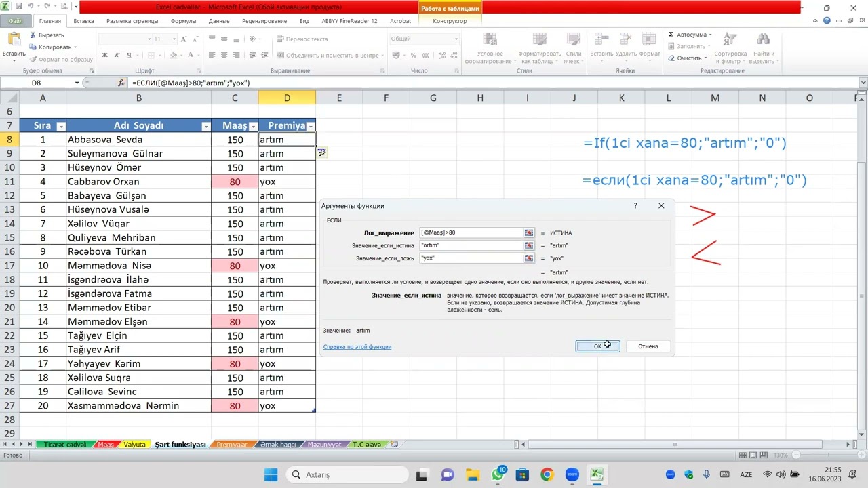Toggle align text left

coord(212,55)
